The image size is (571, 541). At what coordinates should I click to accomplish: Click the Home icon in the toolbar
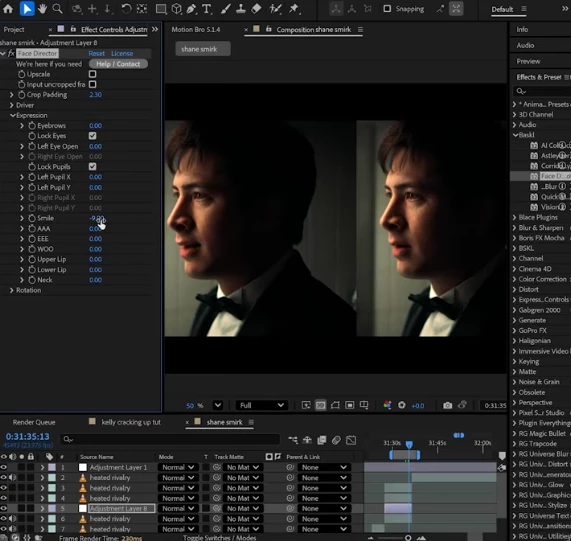point(8,9)
